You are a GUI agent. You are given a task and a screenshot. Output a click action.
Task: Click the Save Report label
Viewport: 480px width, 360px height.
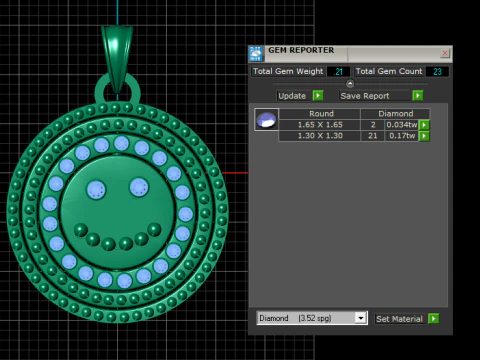(365, 96)
